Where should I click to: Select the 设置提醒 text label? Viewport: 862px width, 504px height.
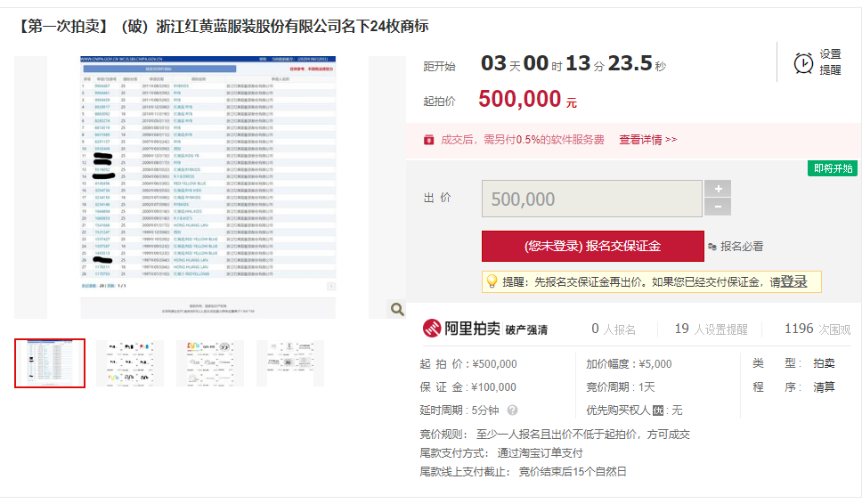pyautogui.click(x=830, y=62)
